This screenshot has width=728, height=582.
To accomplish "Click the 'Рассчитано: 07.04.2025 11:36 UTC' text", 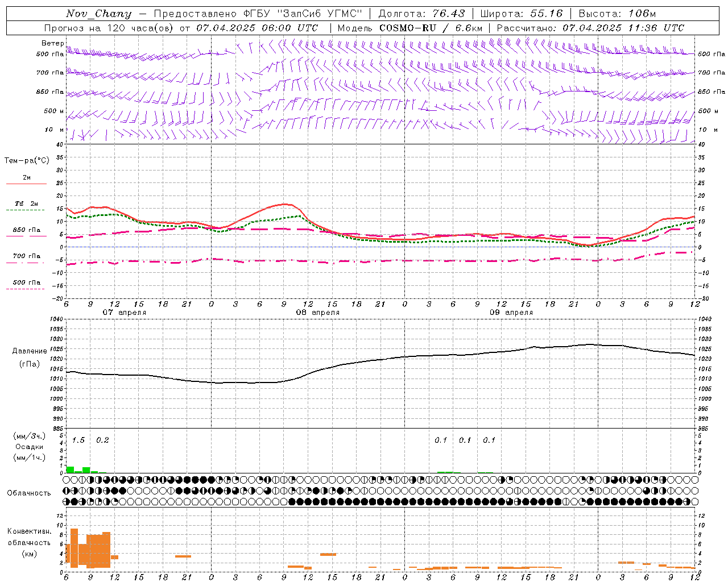I will 590,28.
